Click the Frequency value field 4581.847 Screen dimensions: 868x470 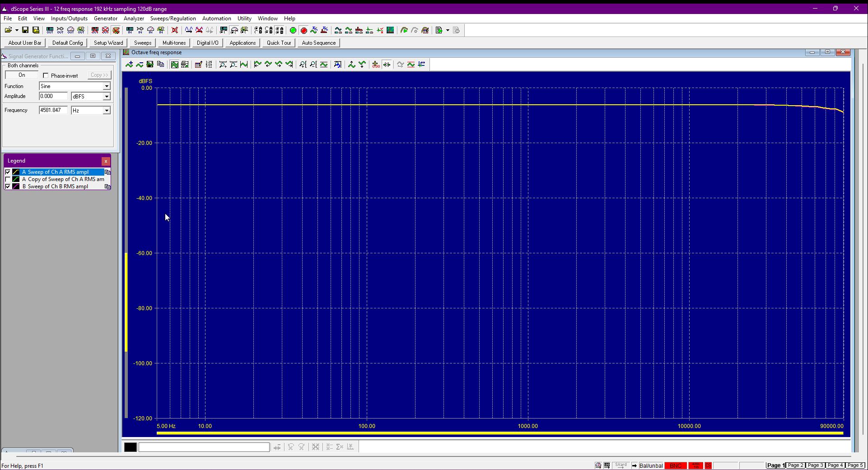[53, 110]
